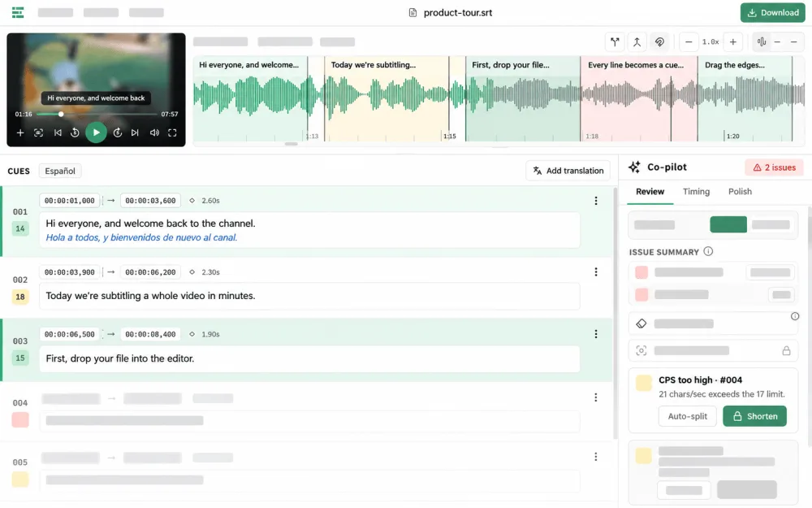Click the product-tour.srt file name
The width and height of the screenshot is (812, 508).
click(458, 12)
